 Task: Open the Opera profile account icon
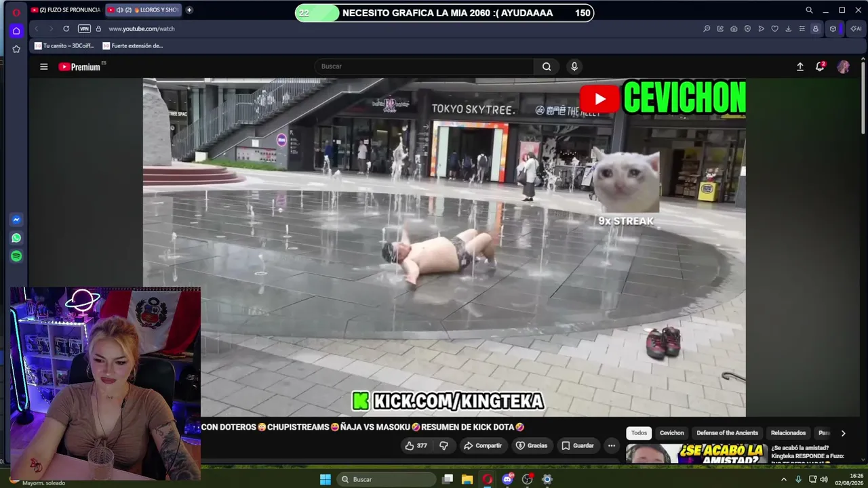pos(816,28)
